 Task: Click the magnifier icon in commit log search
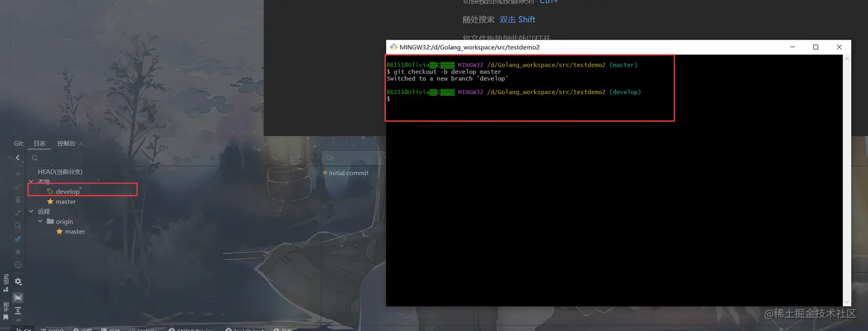[x=330, y=158]
